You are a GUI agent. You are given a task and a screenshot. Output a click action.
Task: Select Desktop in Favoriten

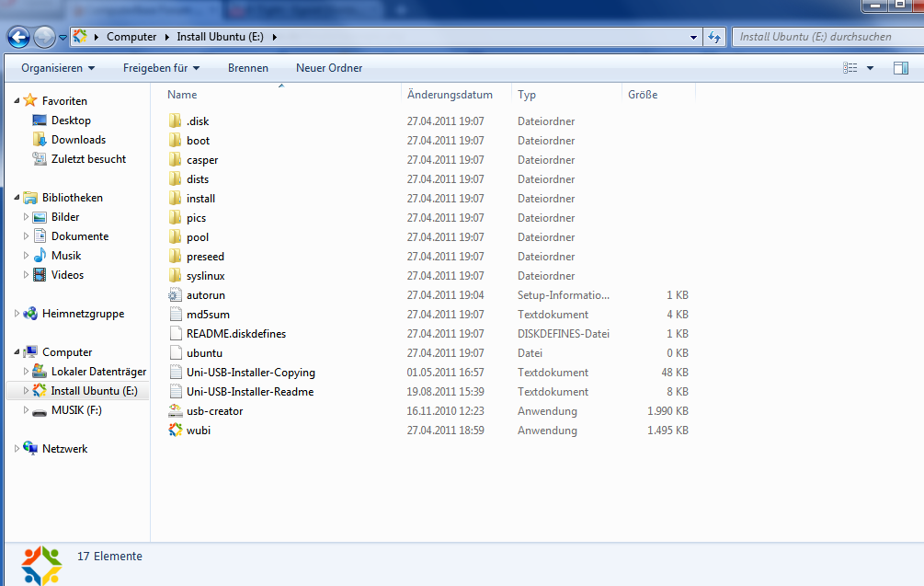(x=71, y=121)
